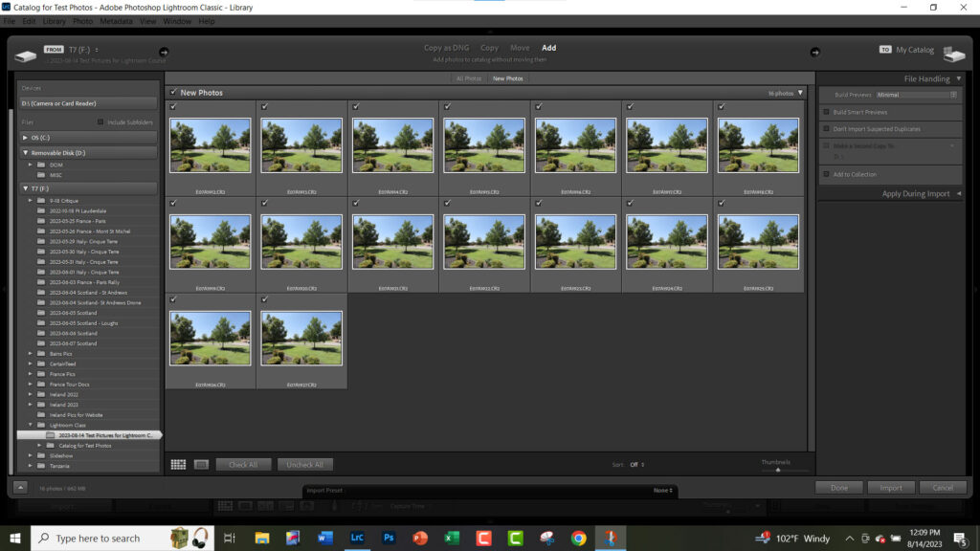980x551 pixels.
Task: Enable Add to Collection checkbox
Action: 827,174
